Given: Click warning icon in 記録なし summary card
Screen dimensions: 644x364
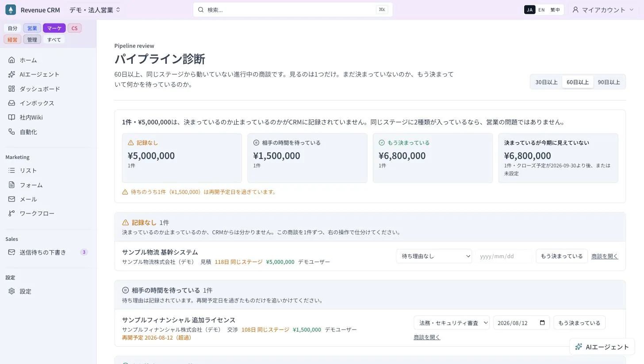Looking at the screenshot, I should coord(131,143).
